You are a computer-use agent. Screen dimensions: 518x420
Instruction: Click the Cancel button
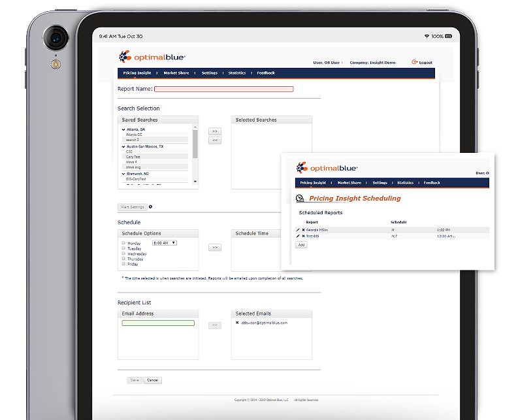click(x=153, y=380)
